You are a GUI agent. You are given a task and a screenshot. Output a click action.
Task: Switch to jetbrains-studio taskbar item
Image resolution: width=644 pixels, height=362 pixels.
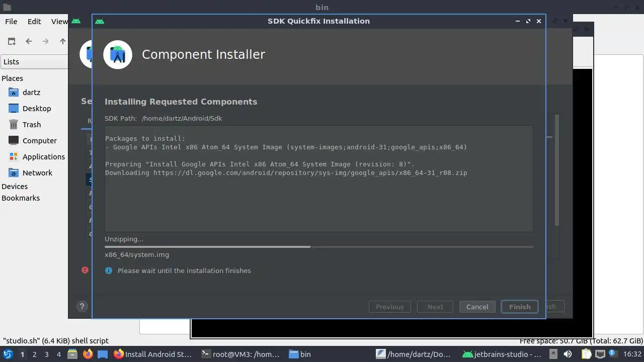click(x=503, y=354)
